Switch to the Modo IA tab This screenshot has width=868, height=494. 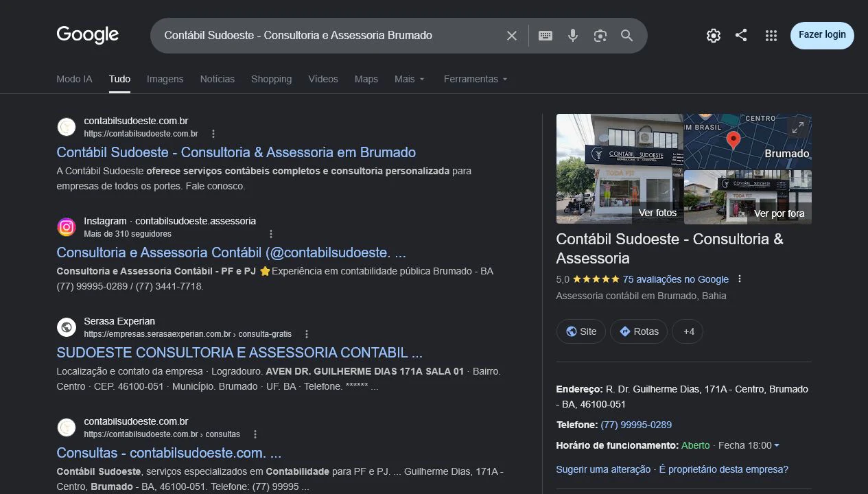tap(74, 79)
